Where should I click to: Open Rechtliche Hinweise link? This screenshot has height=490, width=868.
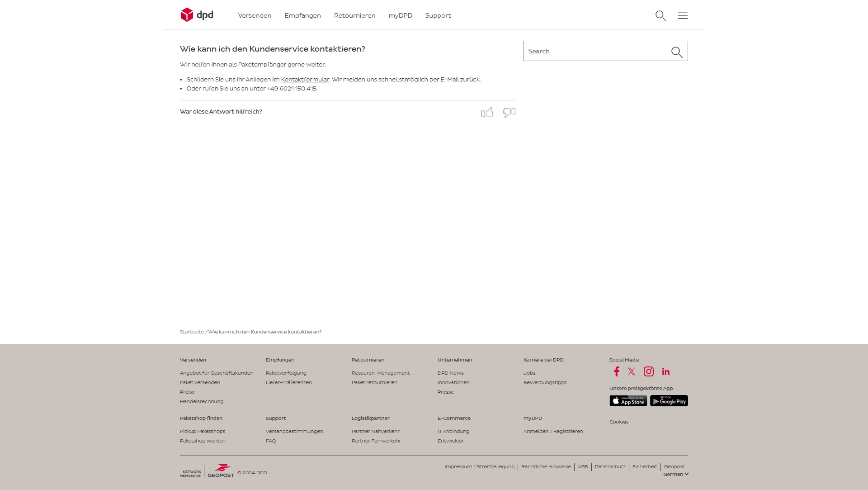click(546, 466)
